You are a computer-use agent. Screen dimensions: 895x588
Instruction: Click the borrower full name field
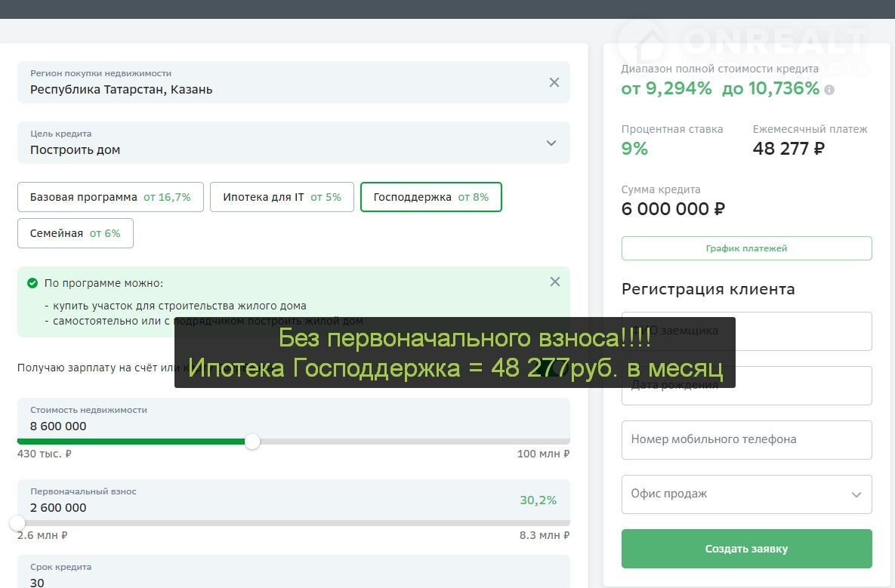pos(801,331)
